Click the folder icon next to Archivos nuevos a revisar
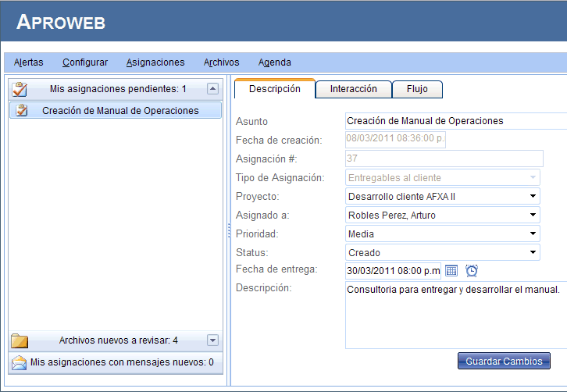The height and width of the screenshot is (392, 567). (20, 340)
